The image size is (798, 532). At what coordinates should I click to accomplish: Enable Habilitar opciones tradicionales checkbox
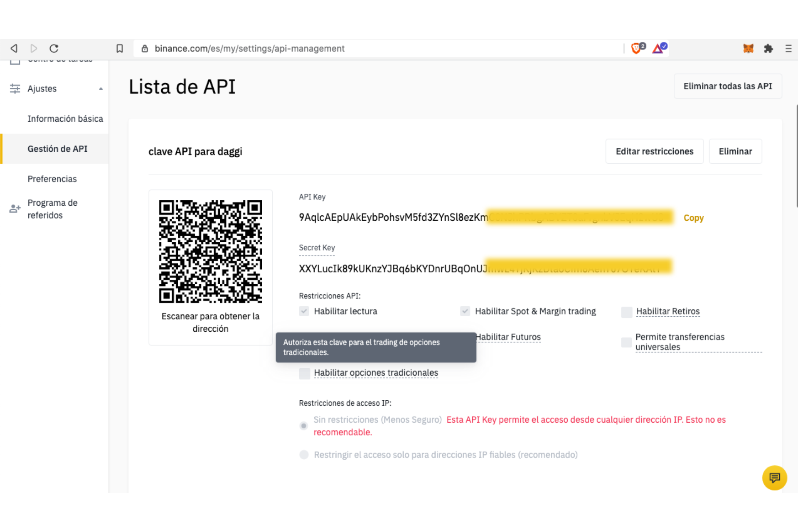pyautogui.click(x=305, y=373)
